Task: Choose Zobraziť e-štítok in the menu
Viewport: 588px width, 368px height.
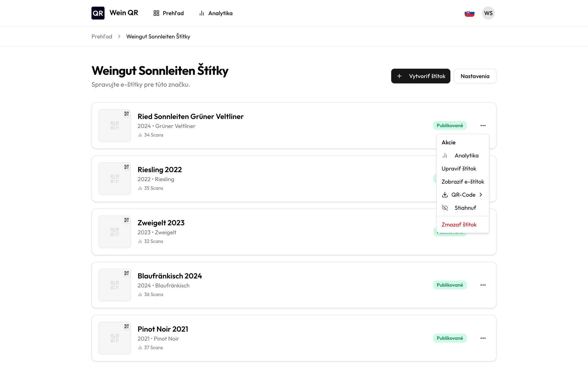Action: [463, 182]
